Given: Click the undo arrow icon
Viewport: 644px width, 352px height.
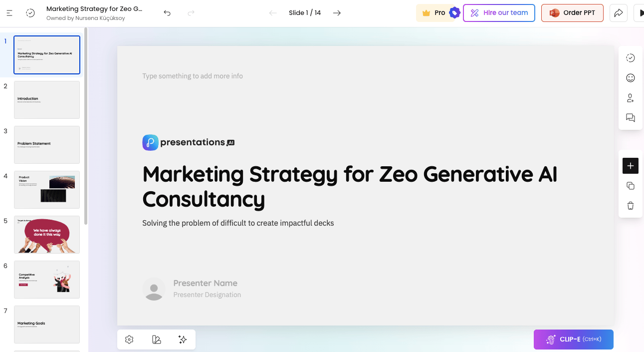Looking at the screenshot, I should [167, 13].
